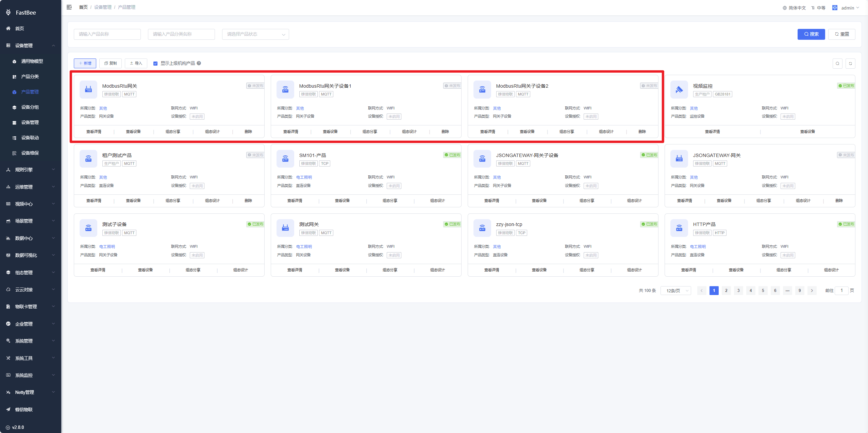Viewport: 868px width, 433px height.
Task: Click the 测试网关 product icon
Action: 285,228
